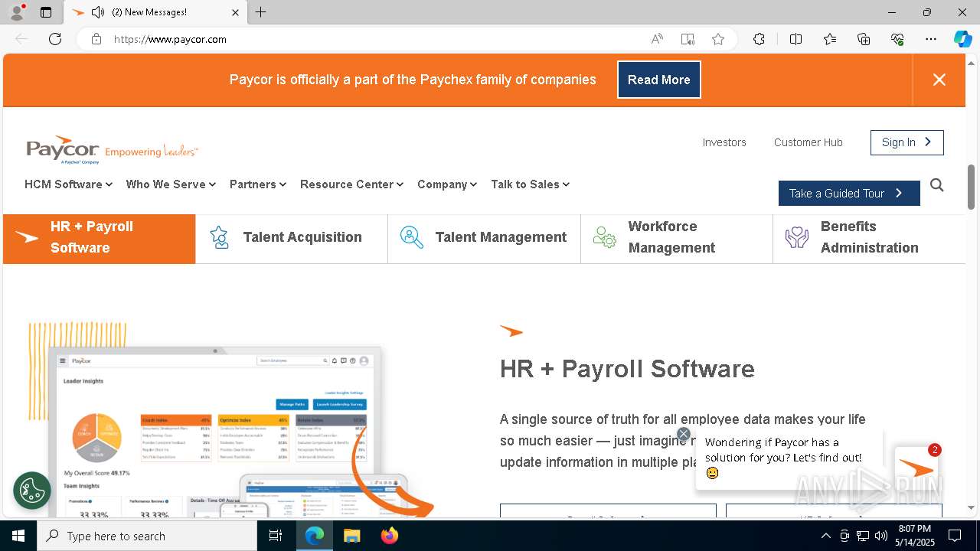Mute the tab audio speaker icon
The height and width of the screenshot is (551, 980).
click(97, 12)
